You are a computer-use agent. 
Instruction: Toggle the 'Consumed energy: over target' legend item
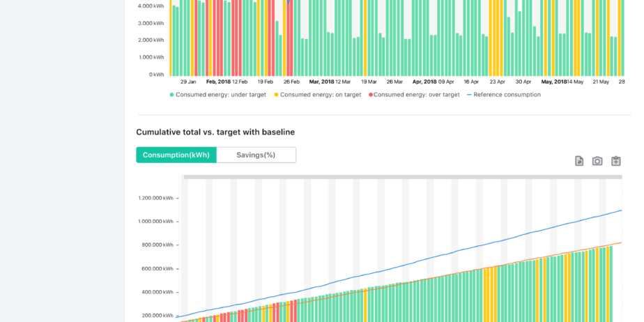pos(415,95)
